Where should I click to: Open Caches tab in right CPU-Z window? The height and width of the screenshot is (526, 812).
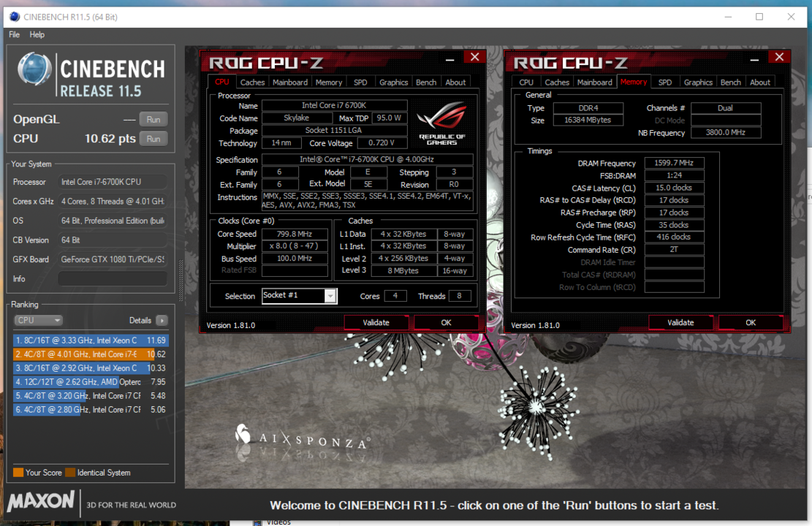tap(557, 83)
